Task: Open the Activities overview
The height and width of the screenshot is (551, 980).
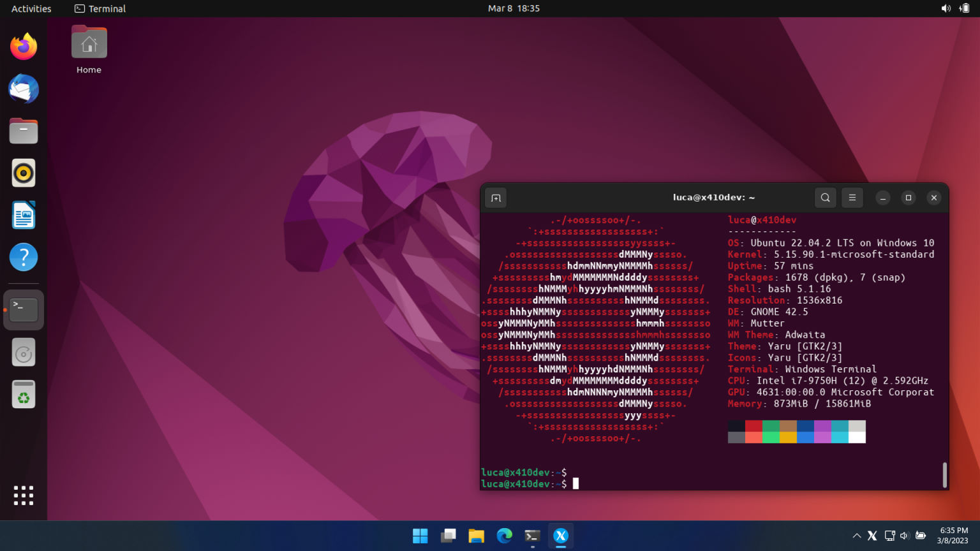Action: [30, 8]
